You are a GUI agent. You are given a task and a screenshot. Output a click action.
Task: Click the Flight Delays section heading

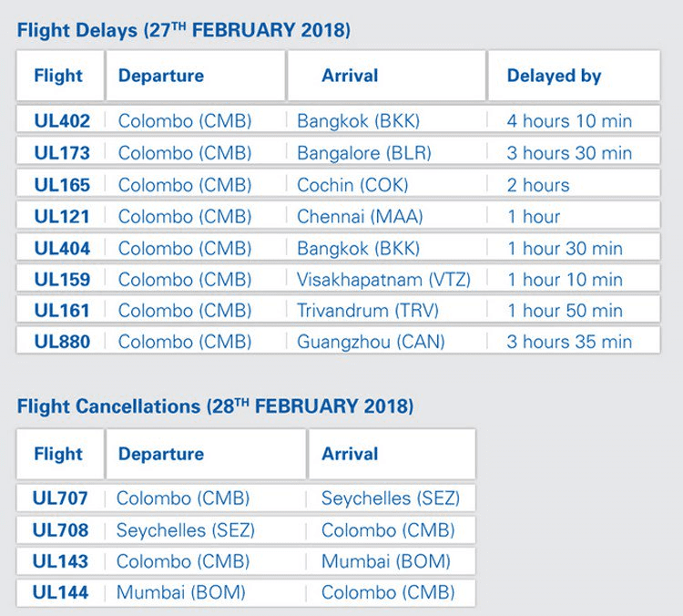point(183,30)
